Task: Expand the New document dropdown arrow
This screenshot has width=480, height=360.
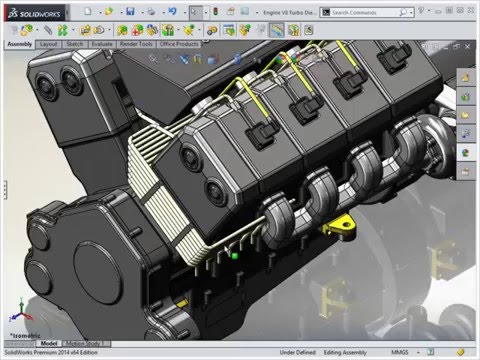Action: point(100,13)
